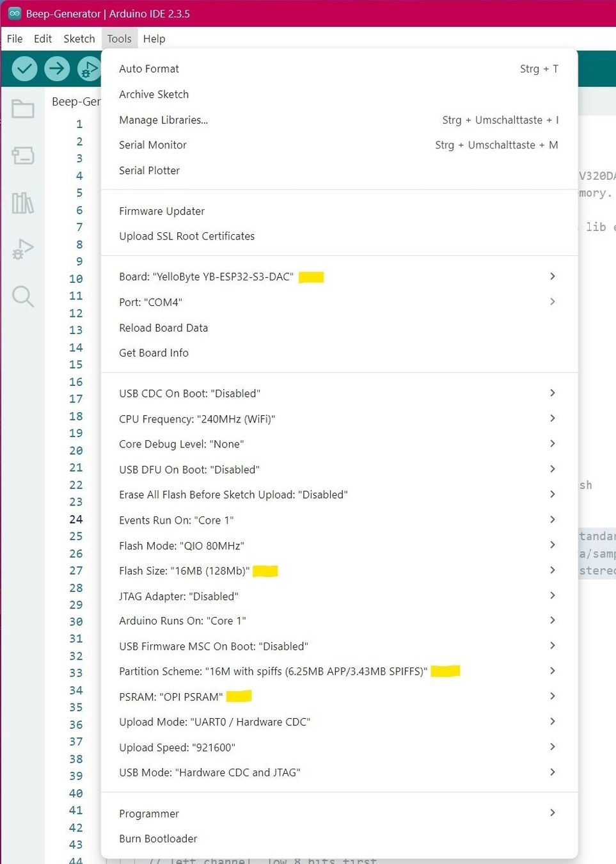This screenshot has height=864, width=616.
Task: Expand Core Debug Level submenu
Action: coord(339,444)
